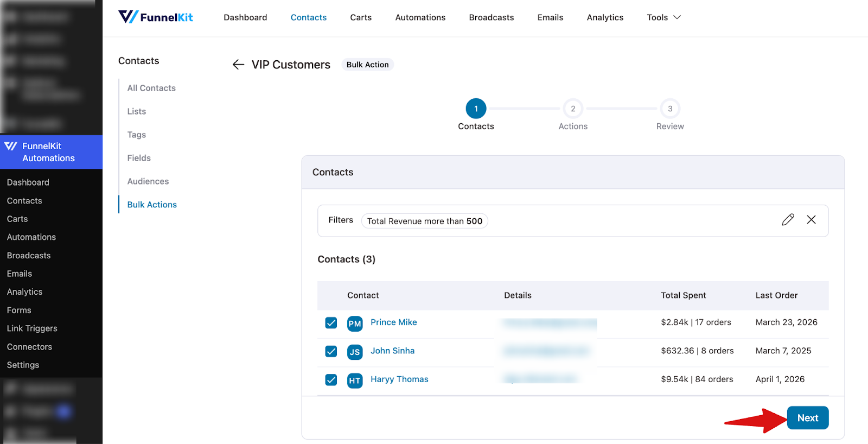Select Tags in the Contacts submenu
This screenshot has width=868, height=444.
137,135
